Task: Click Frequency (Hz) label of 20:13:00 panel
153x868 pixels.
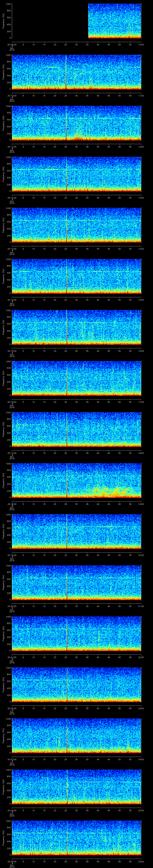Action: pos(3,225)
